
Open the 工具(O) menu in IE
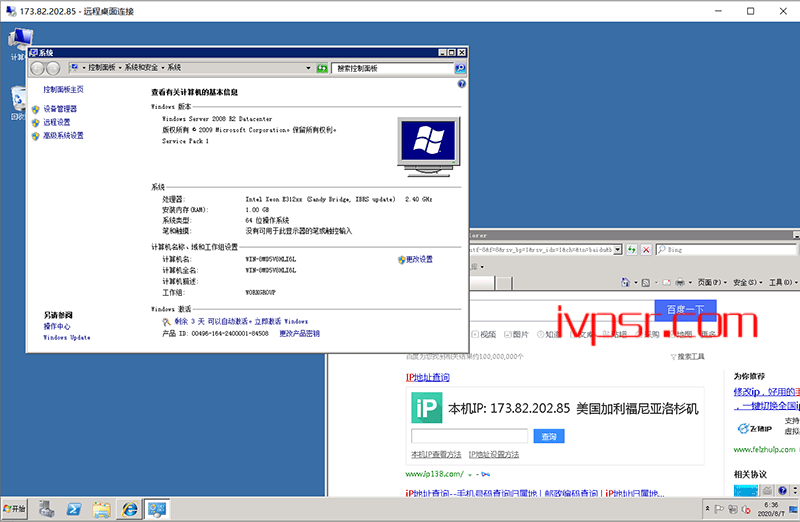tap(783, 282)
